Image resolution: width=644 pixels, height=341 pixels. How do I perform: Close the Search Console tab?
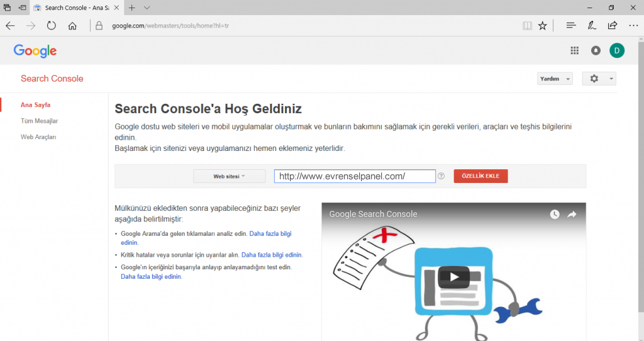(116, 8)
